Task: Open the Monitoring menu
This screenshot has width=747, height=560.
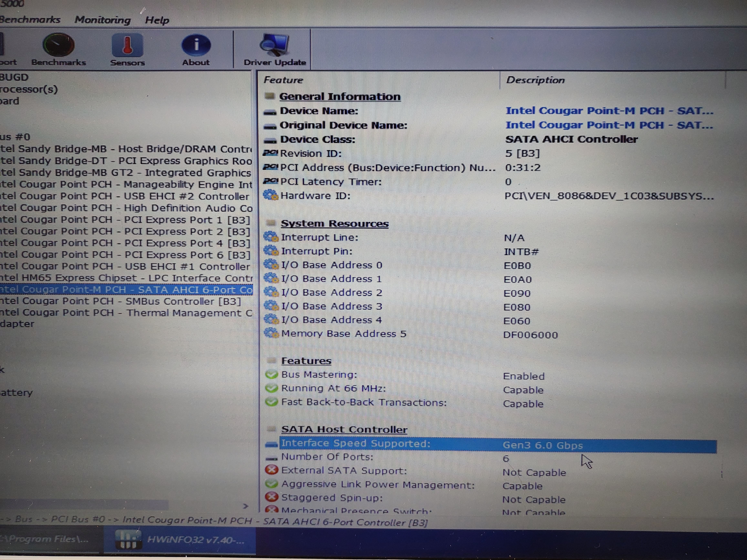Action: 102,20
